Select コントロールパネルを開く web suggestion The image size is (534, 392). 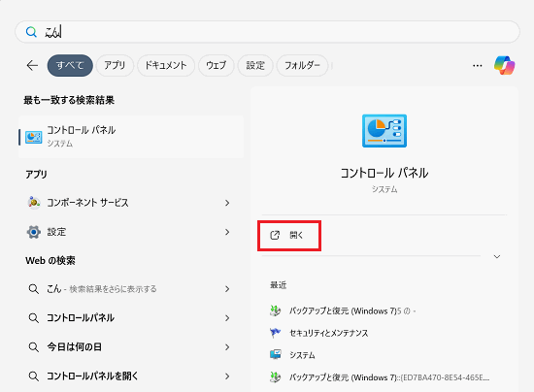pyautogui.click(x=131, y=376)
